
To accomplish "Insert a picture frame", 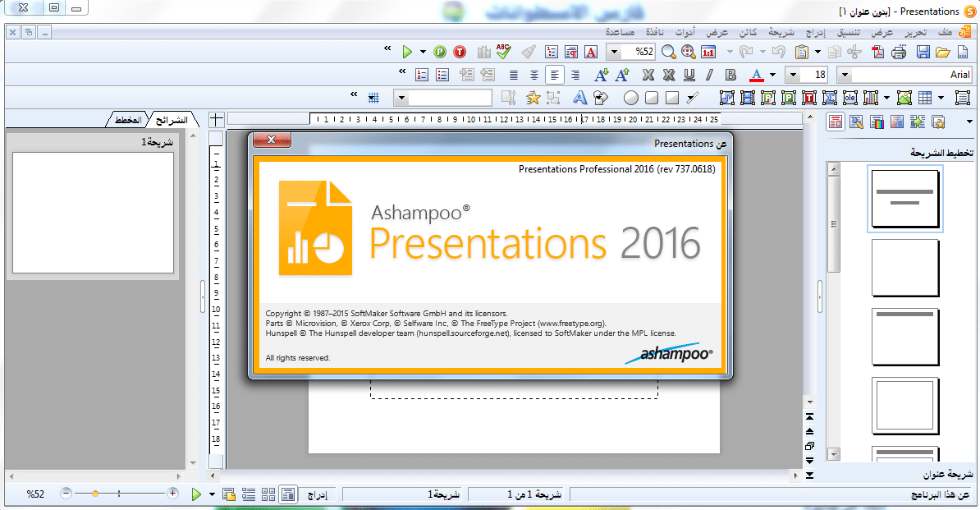I will [904, 98].
